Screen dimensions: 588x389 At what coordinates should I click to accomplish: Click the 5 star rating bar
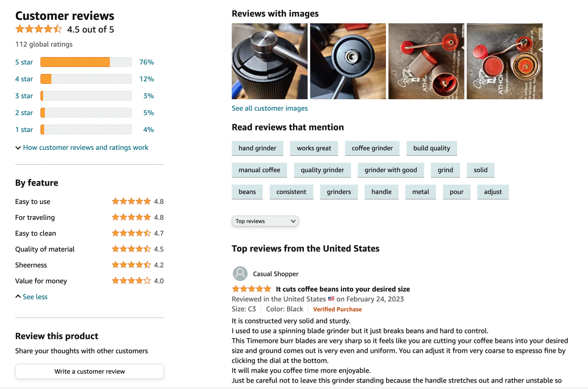86,62
